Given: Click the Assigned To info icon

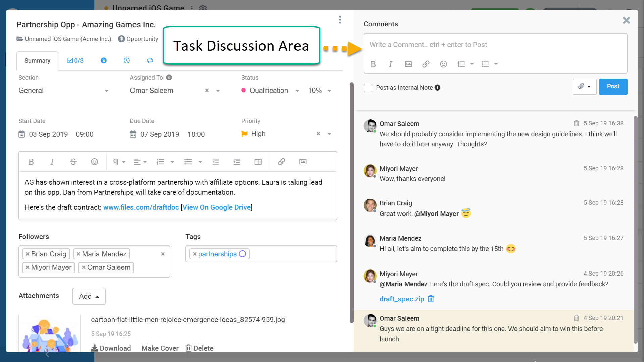Looking at the screenshot, I should (169, 77).
